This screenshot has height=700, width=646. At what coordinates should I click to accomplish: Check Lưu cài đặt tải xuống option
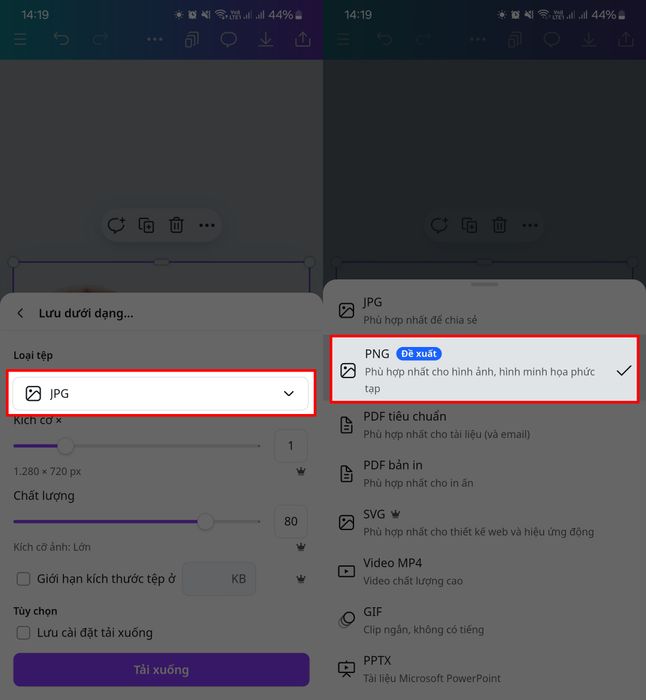[23, 633]
